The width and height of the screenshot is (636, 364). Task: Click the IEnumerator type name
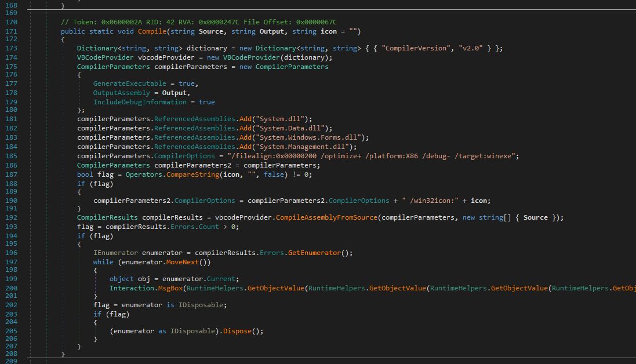tap(115, 253)
